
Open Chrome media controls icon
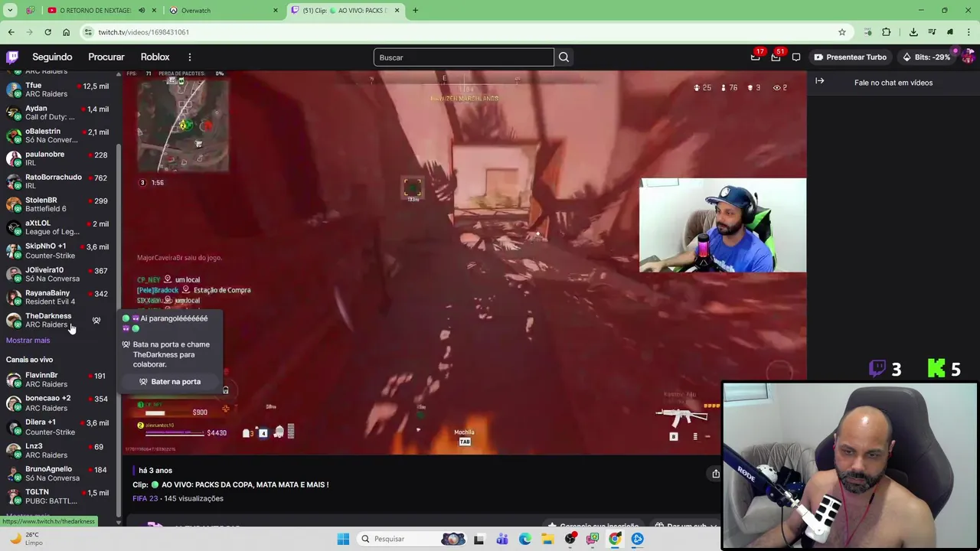(x=932, y=32)
